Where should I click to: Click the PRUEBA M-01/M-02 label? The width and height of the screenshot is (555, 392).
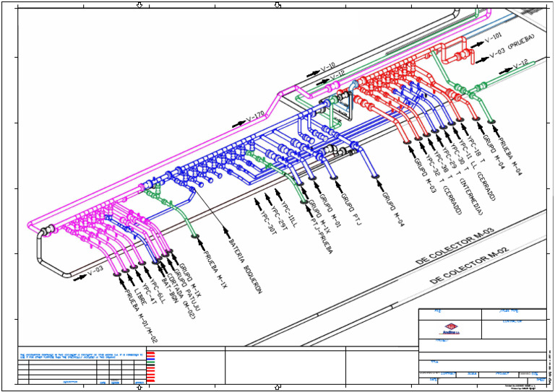point(140,316)
